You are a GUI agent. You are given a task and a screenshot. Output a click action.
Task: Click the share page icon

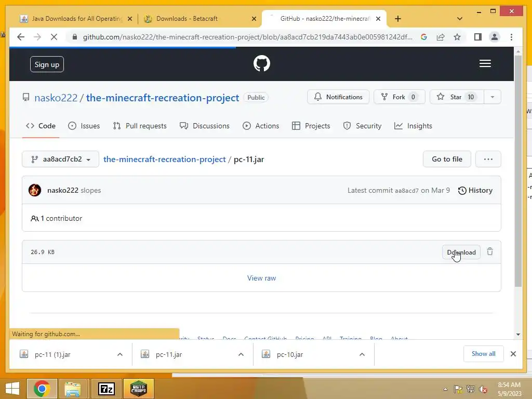click(441, 37)
